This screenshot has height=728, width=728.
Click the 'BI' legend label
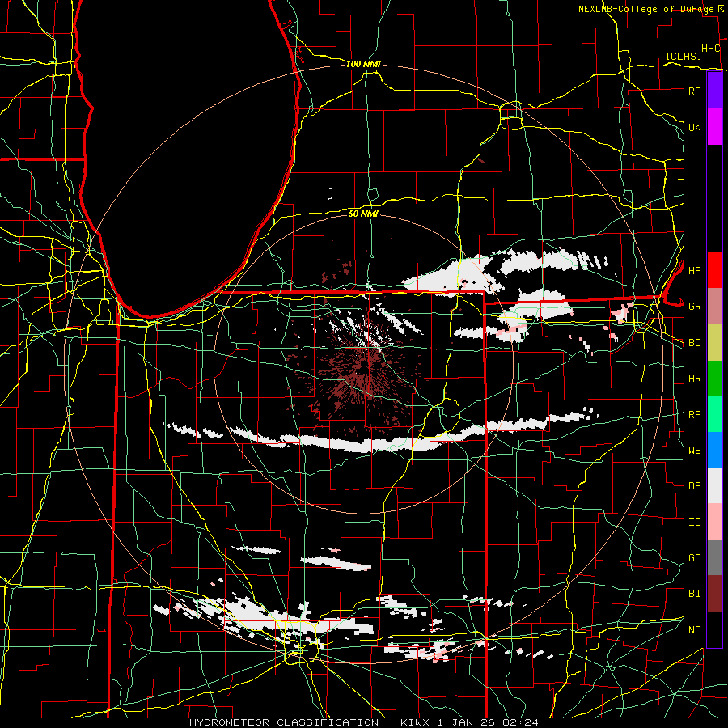click(x=694, y=594)
